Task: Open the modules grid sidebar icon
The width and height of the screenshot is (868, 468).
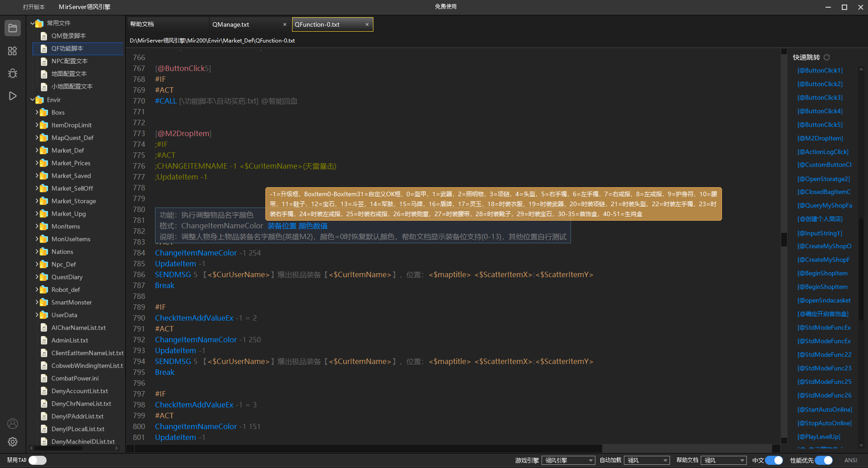Action: click(13, 51)
